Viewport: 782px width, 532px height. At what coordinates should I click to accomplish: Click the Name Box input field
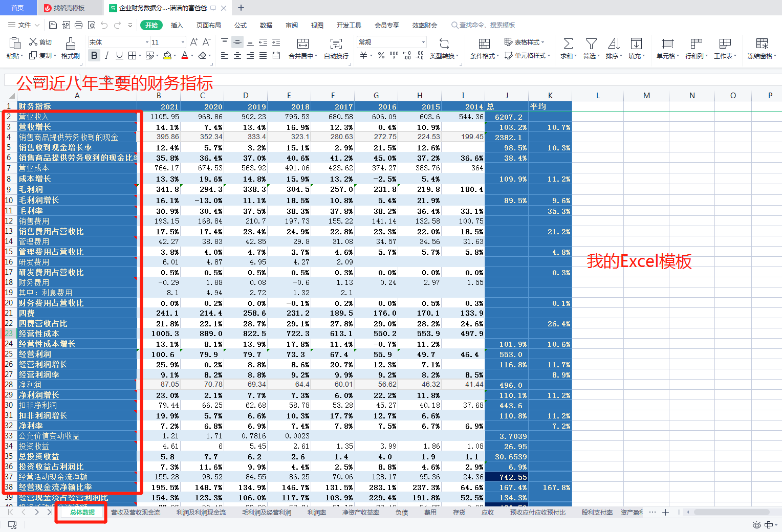coord(36,80)
